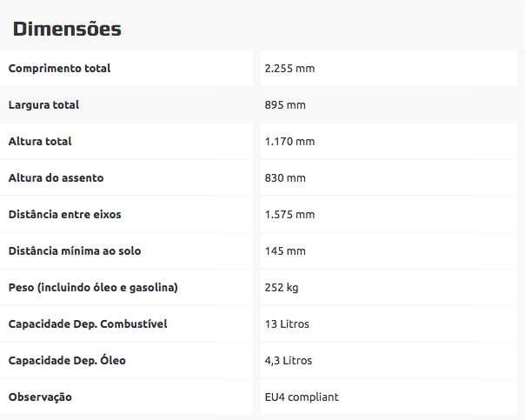This screenshot has width=525, height=420.
Task: Click the 13 Litros fuel capacity value
Action: click(287, 324)
